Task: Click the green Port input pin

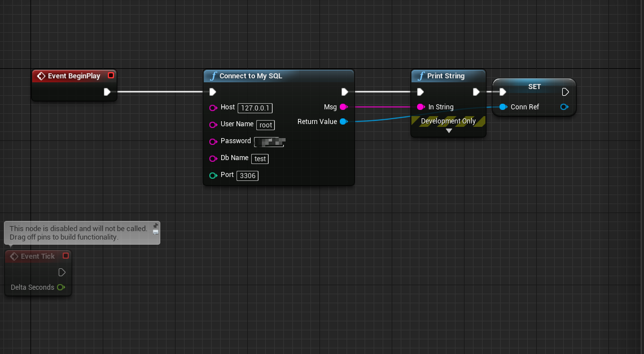Action: tap(214, 175)
